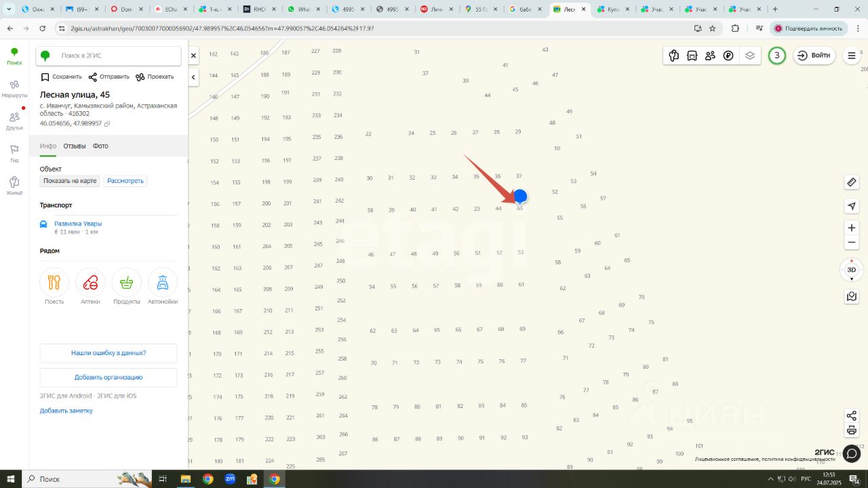Viewport: 868px width, 488px height.
Task: Select the ruler distance measuring tool
Action: tap(852, 182)
